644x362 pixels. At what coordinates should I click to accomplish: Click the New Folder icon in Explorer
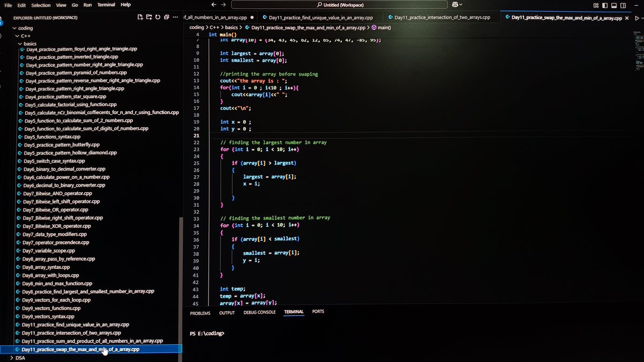tap(149, 17)
